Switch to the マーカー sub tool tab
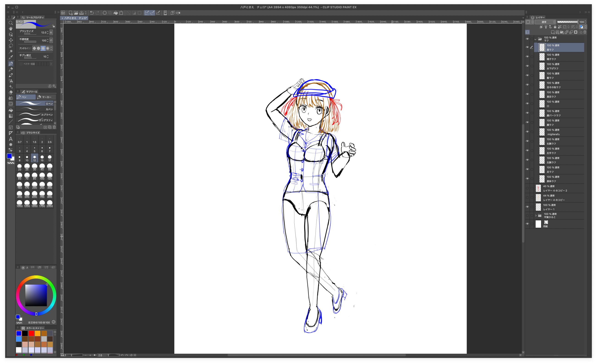 (46, 97)
